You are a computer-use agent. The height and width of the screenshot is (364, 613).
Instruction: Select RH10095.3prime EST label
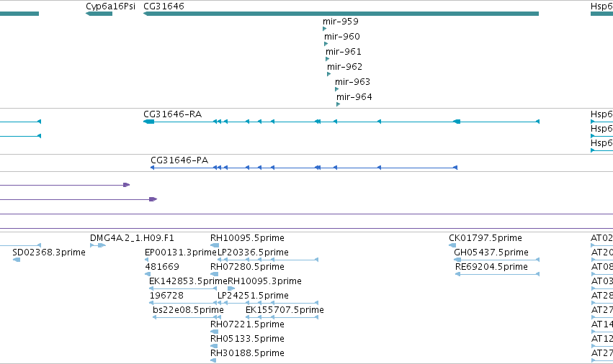[264, 281]
